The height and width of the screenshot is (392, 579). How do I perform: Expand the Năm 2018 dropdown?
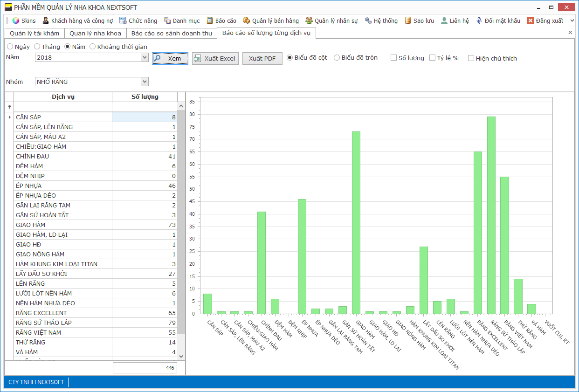point(145,57)
